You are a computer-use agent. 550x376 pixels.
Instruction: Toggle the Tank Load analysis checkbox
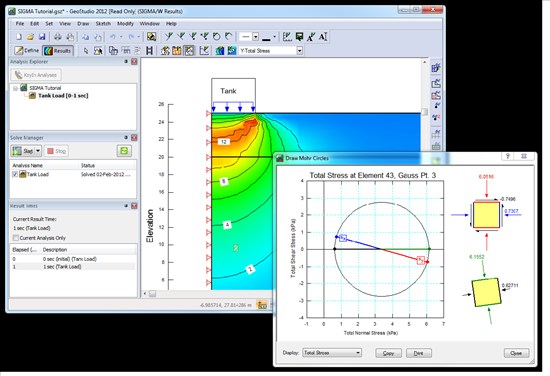point(15,174)
